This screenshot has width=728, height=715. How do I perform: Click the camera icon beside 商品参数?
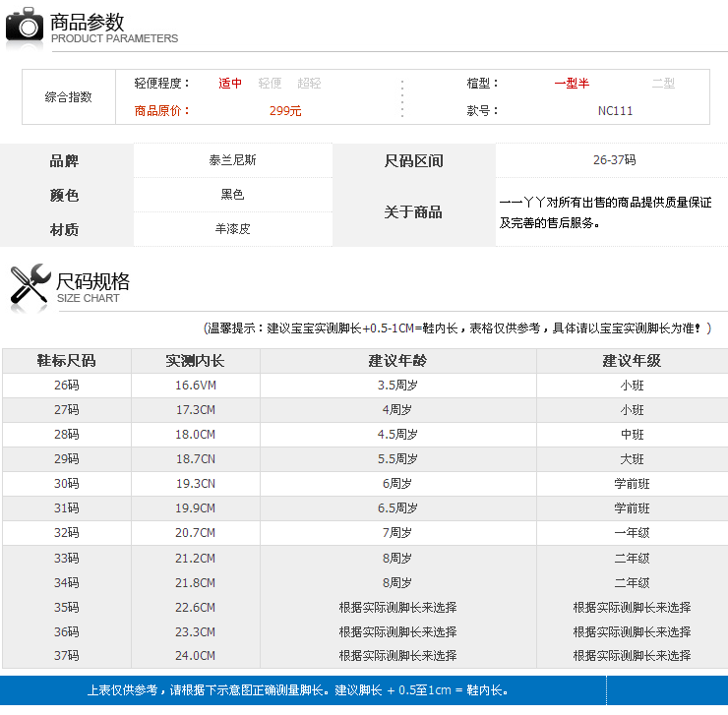[25, 25]
